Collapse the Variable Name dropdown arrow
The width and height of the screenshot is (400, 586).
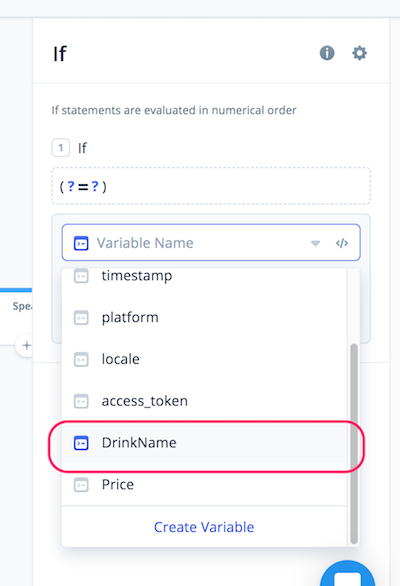316,244
